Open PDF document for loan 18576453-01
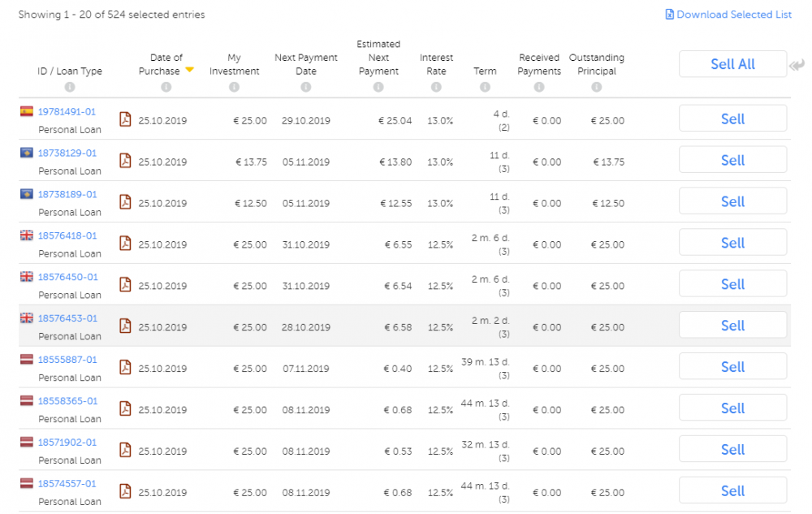 click(x=125, y=326)
